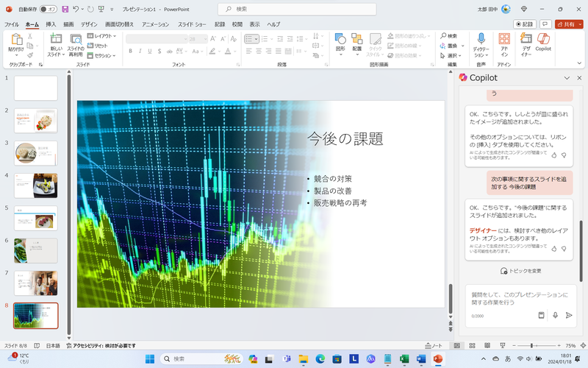
Task: Start slide show from status bar icon
Action: coord(503,345)
